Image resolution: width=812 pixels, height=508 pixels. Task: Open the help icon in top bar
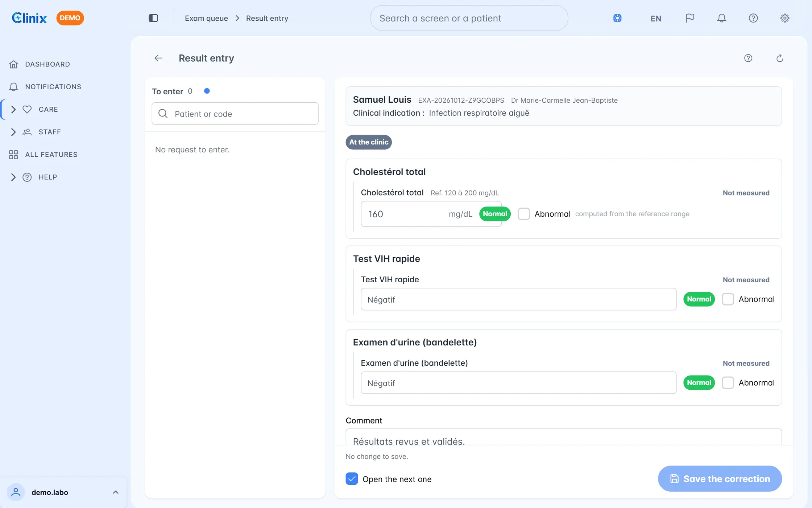tap(753, 18)
